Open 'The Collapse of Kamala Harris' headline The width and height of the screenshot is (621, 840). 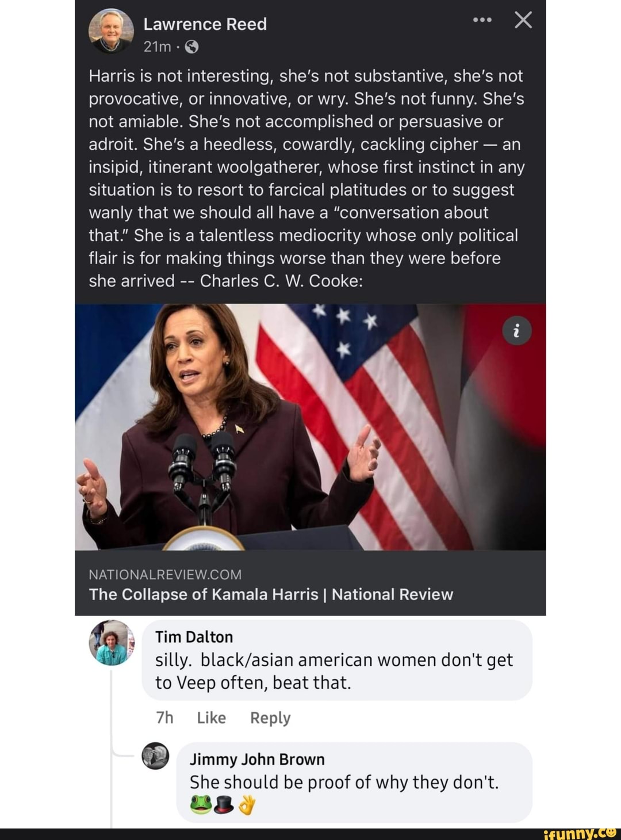point(271,594)
